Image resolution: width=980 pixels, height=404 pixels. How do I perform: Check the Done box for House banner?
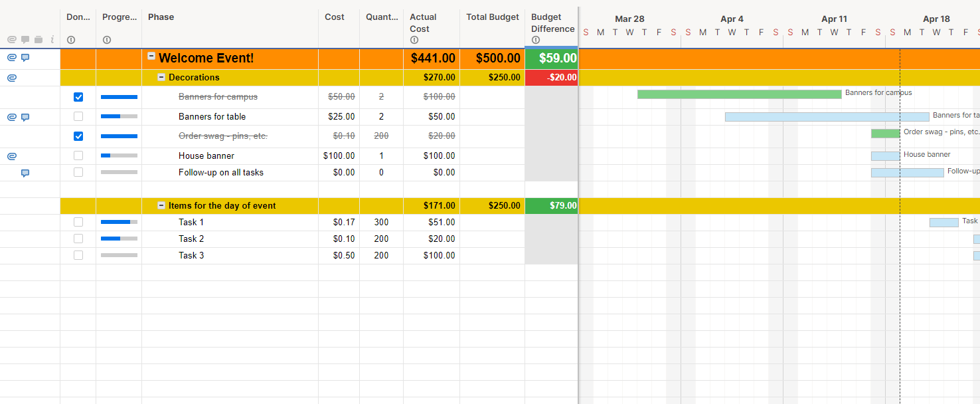[x=78, y=155]
